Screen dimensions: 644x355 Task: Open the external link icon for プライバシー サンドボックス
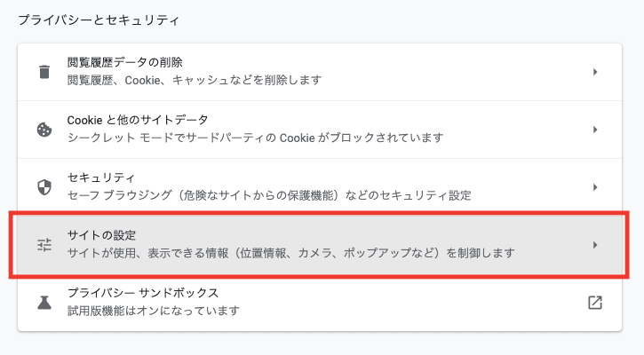595,303
